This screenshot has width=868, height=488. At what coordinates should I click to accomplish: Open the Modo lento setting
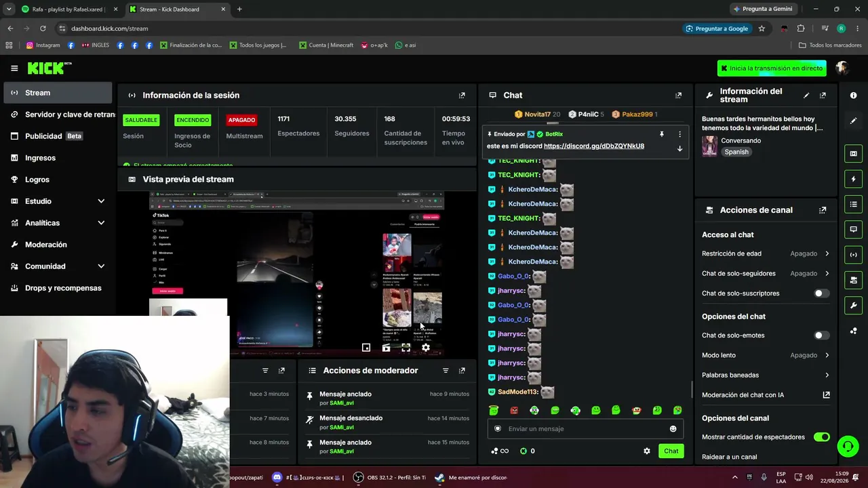pyautogui.click(x=766, y=355)
